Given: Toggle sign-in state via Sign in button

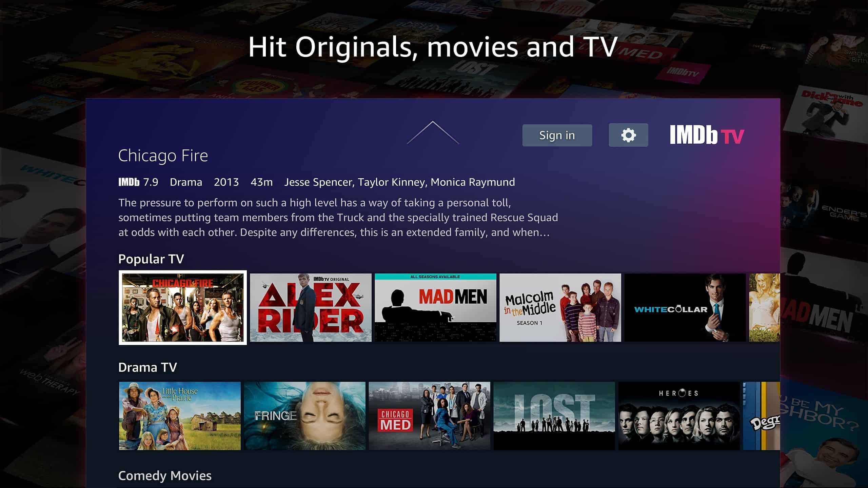Looking at the screenshot, I should point(557,135).
